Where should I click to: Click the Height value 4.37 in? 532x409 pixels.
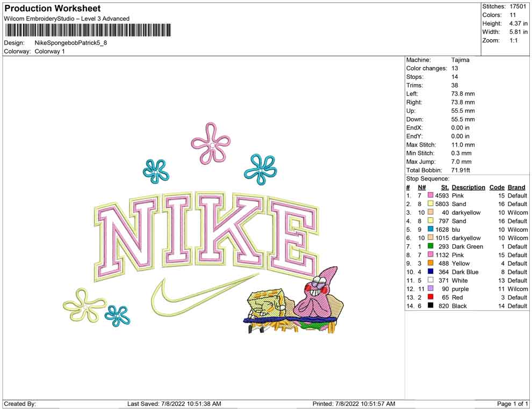(519, 24)
